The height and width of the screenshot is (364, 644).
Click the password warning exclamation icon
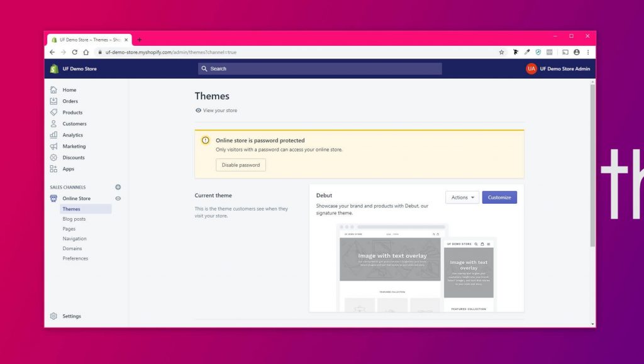[x=206, y=140]
